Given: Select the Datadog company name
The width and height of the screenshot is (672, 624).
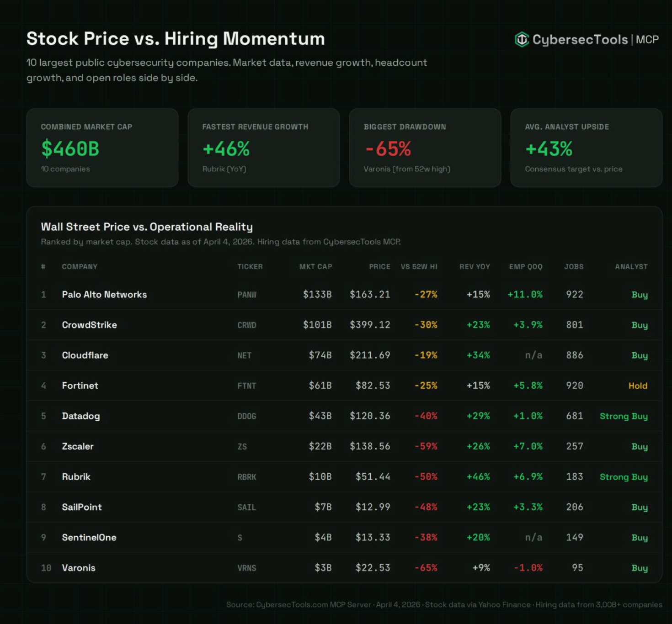Looking at the screenshot, I should pyautogui.click(x=81, y=416).
